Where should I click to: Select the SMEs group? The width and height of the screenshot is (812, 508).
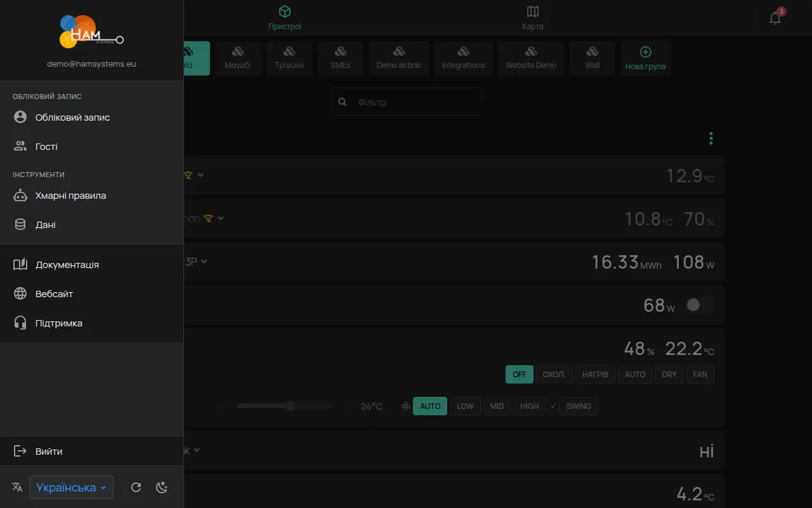pyautogui.click(x=341, y=58)
